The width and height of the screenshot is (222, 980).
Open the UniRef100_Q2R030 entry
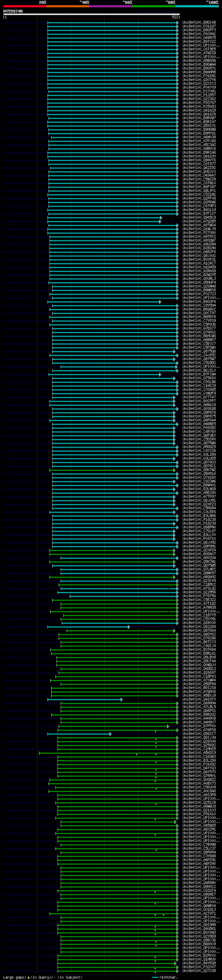(199, 623)
